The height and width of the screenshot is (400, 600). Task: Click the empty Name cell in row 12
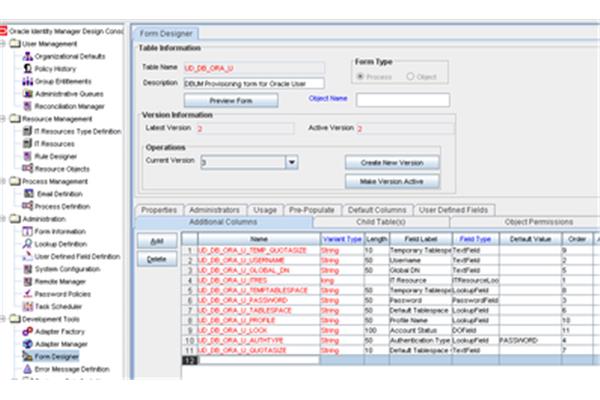click(x=259, y=360)
